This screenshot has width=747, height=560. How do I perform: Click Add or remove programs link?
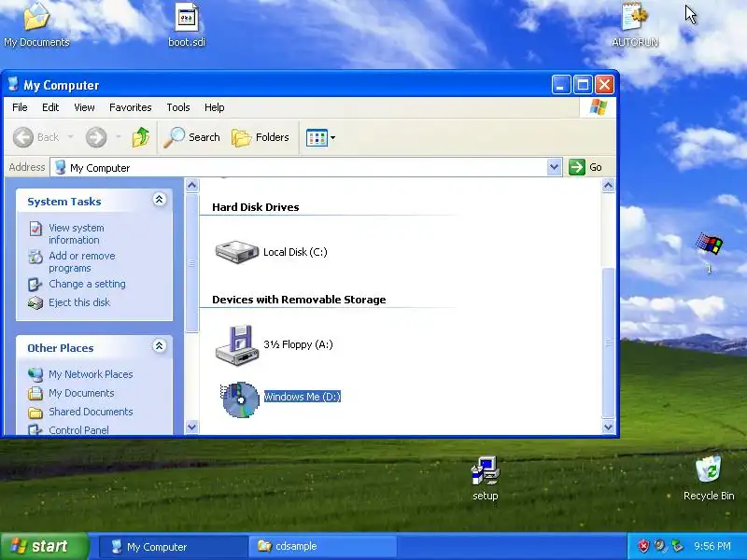click(x=82, y=262)
